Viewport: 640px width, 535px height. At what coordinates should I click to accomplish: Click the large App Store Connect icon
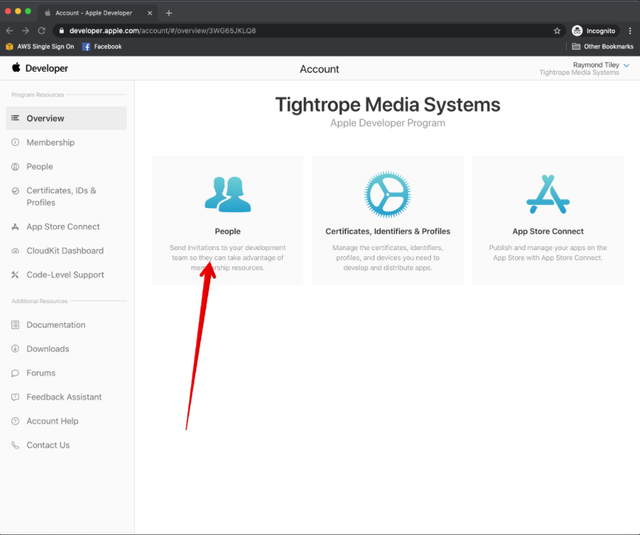(x=548, y=194)
